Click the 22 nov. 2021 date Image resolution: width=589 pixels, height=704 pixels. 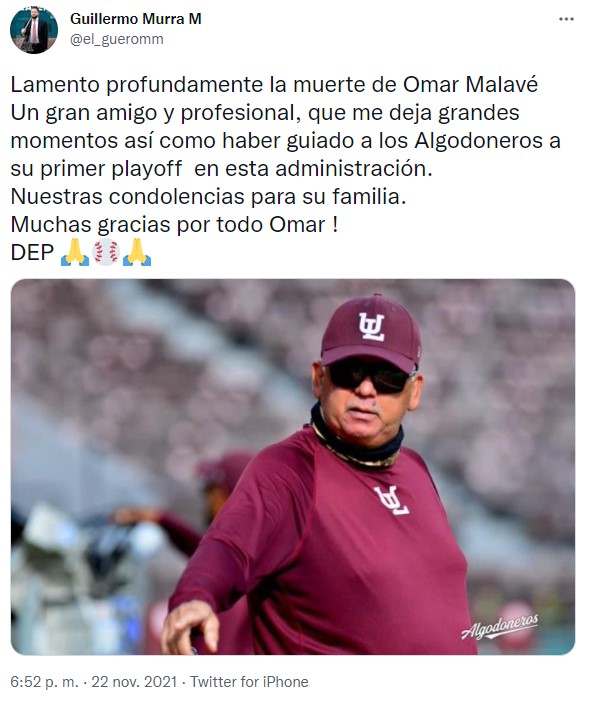[x=134, y=682]
